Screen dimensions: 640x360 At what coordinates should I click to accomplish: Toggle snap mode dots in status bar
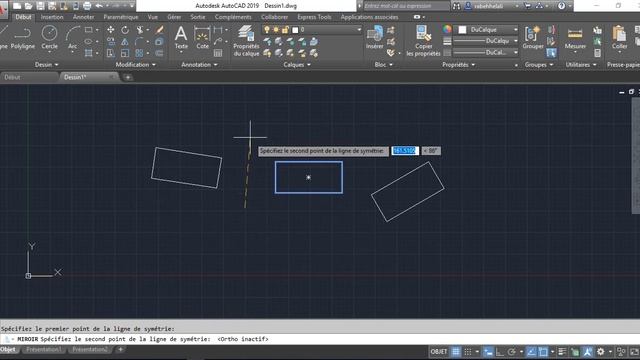(x=468, y=351)
